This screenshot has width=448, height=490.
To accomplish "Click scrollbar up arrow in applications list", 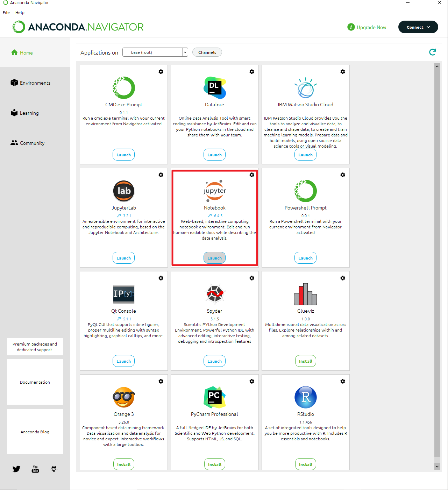I will point(437,66).
